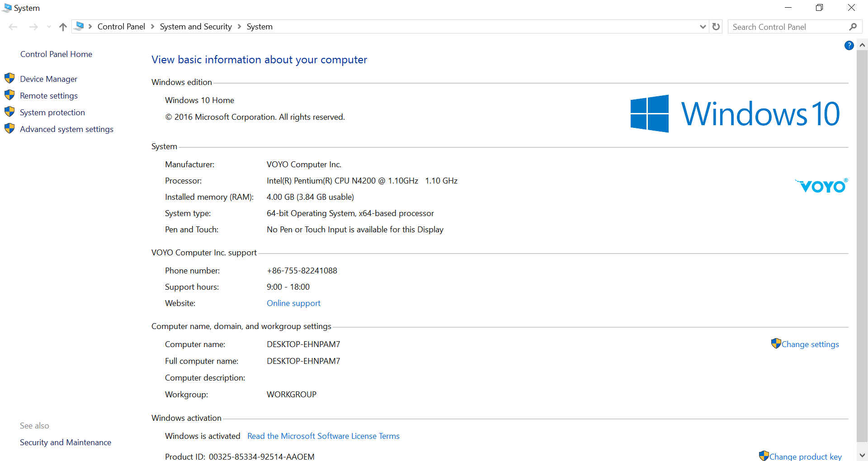
Task: Click the System protection shield icon
Action: click(9, 112)
